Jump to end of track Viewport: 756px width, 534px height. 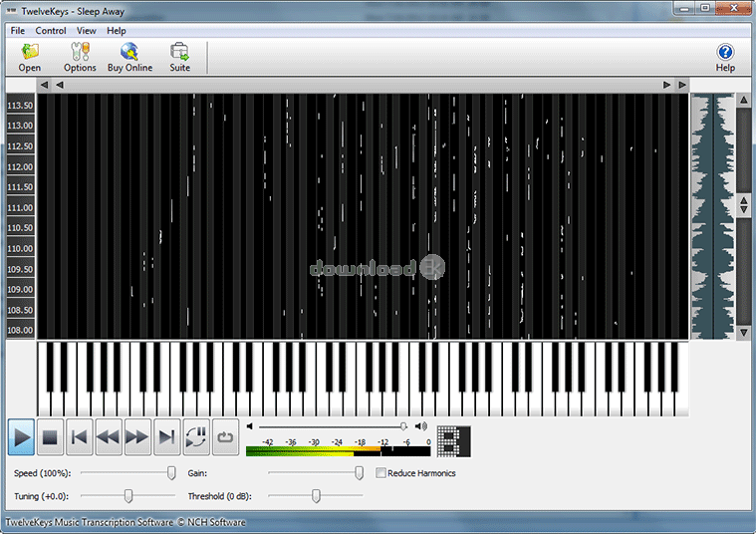coord(166,437)
